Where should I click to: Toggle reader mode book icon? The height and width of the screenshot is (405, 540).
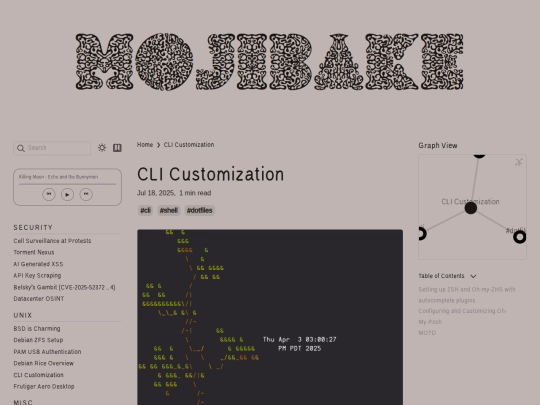coord(117,148)
